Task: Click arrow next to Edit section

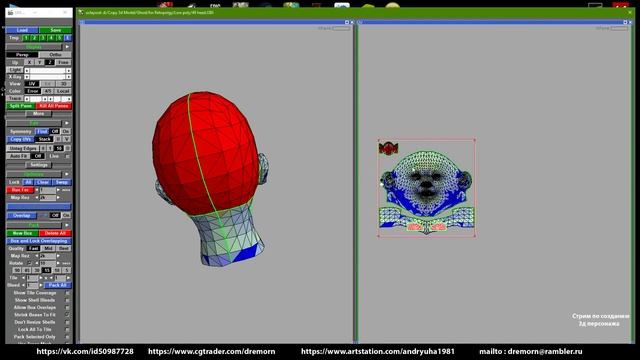Action: [x=67, y=123]
